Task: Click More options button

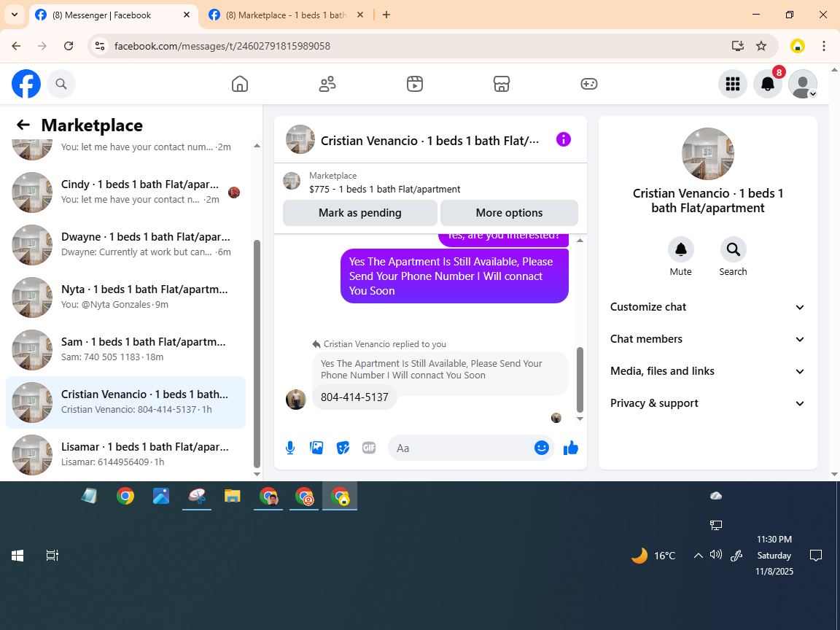Action: pyautogui.click(x=509, y=213)
